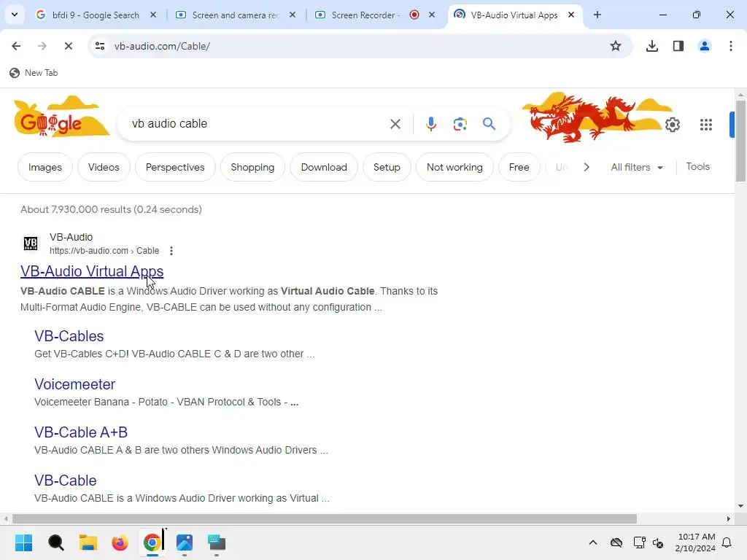Open a new browser tab
747x560 pixels.
[x=597, y=15]
